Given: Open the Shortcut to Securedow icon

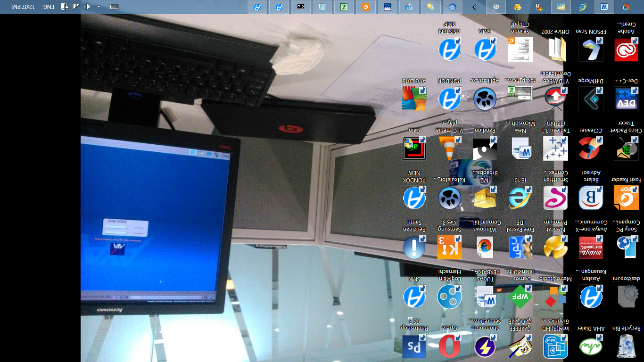Looking at the screenshot, I should click(485, 346).
